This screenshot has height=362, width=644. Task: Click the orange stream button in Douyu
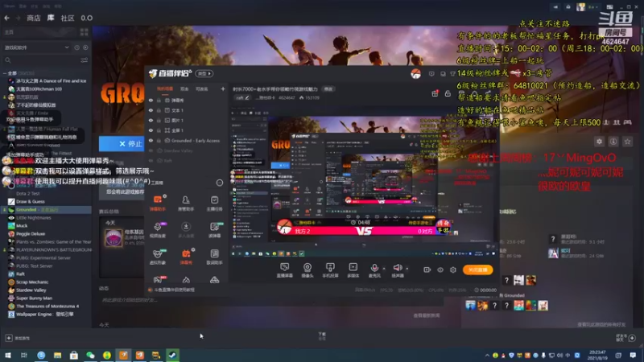[477, 269]
